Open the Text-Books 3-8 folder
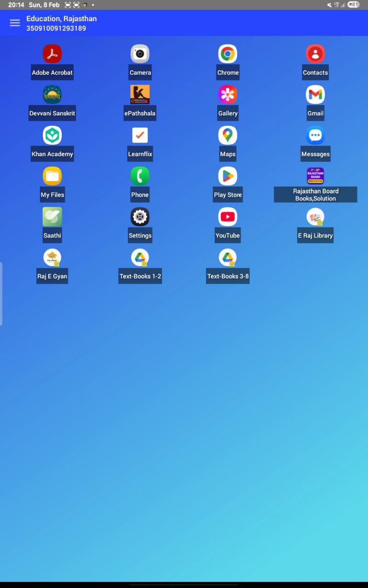Viewport: 368px width, 588px height. coord(228,257)
